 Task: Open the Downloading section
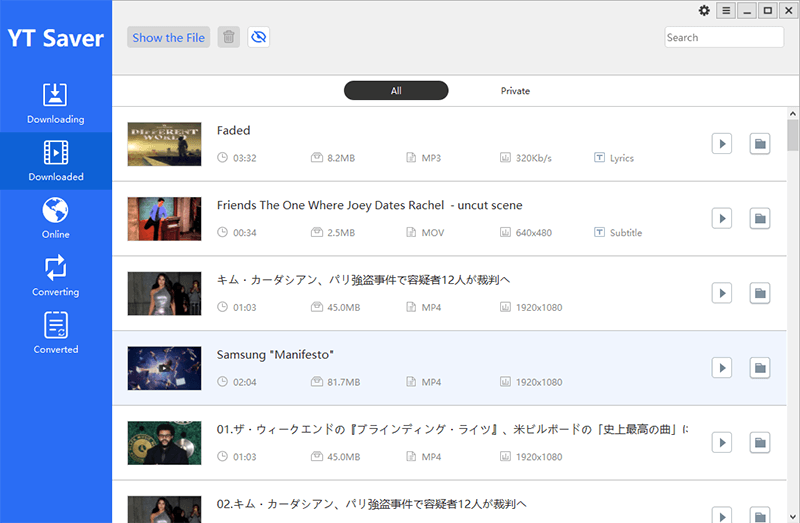[x=56, y=104]
